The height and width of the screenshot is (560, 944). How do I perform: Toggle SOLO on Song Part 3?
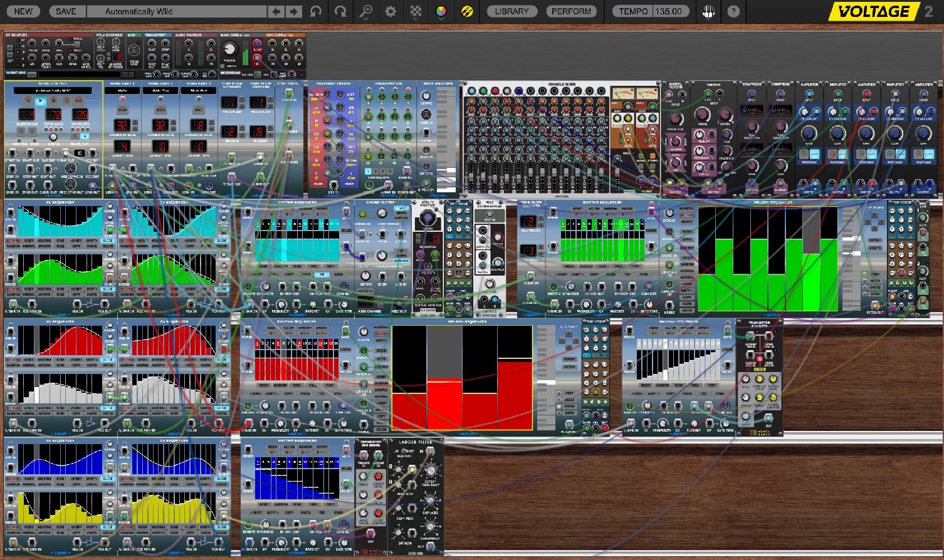pos(199,110)
